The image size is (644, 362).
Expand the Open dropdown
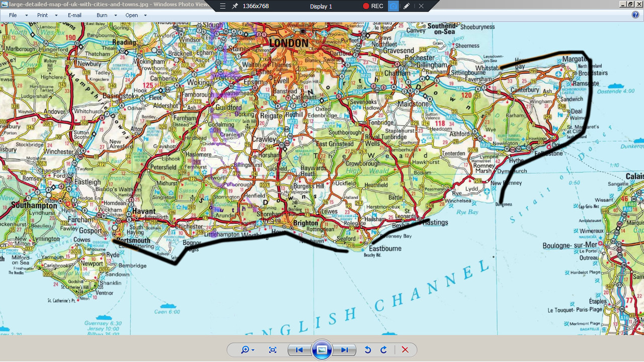coord(145,15)
